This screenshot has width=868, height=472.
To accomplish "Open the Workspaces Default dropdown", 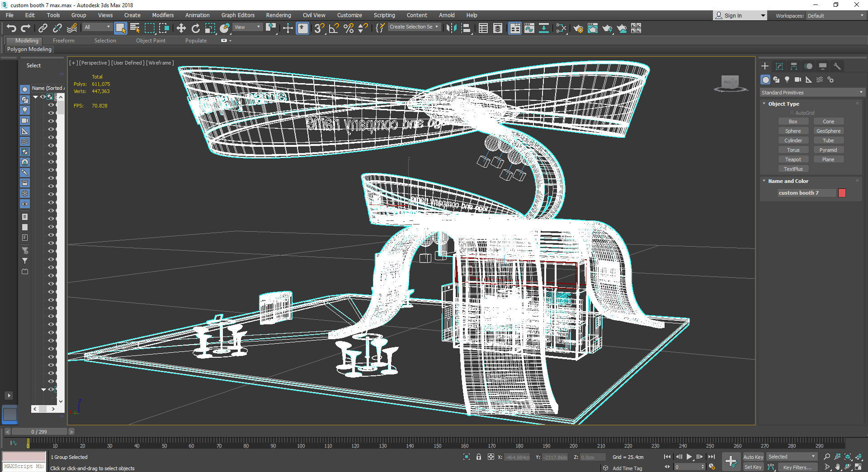I will tap(835, 15).
